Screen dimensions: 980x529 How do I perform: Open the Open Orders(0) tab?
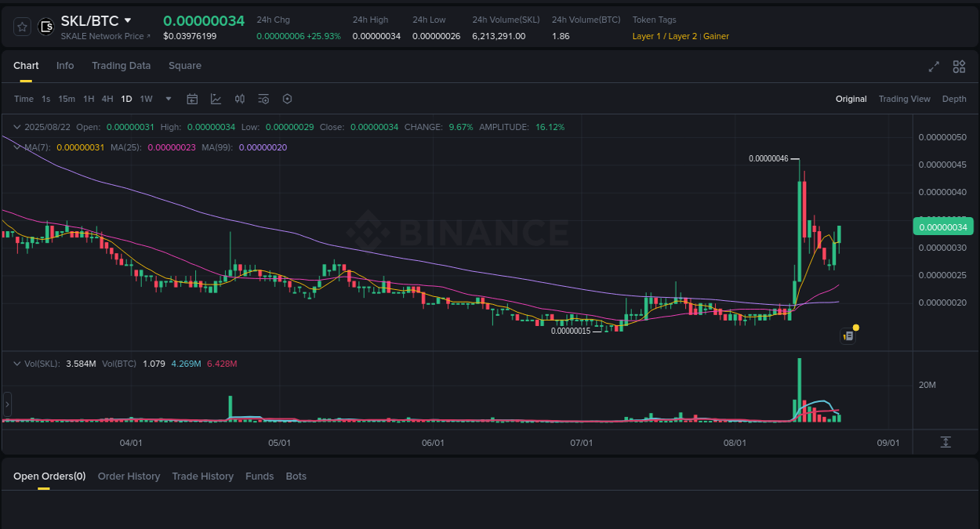click(49, 476)
